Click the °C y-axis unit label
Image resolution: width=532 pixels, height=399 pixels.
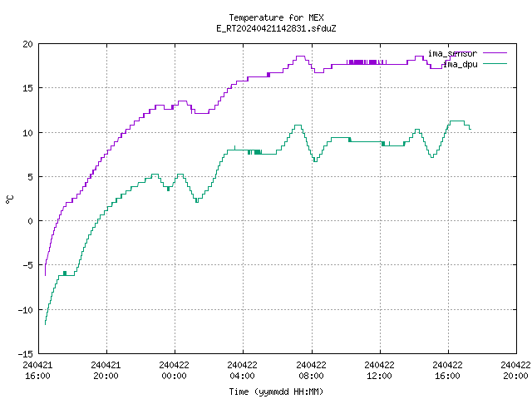point(10,199)
